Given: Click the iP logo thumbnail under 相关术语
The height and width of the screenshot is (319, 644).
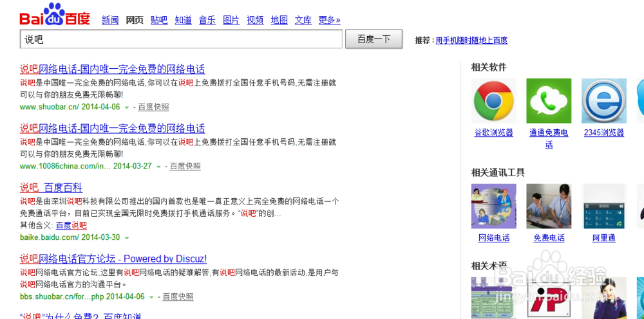Looking at the screenshot, I should tap(549, 298).
